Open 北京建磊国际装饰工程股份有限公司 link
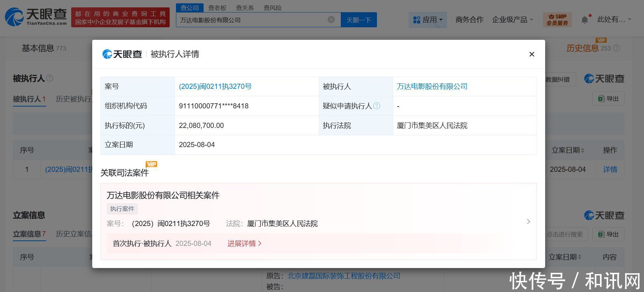644x292 pixels. pyautogui.click(x=344, y=276)
